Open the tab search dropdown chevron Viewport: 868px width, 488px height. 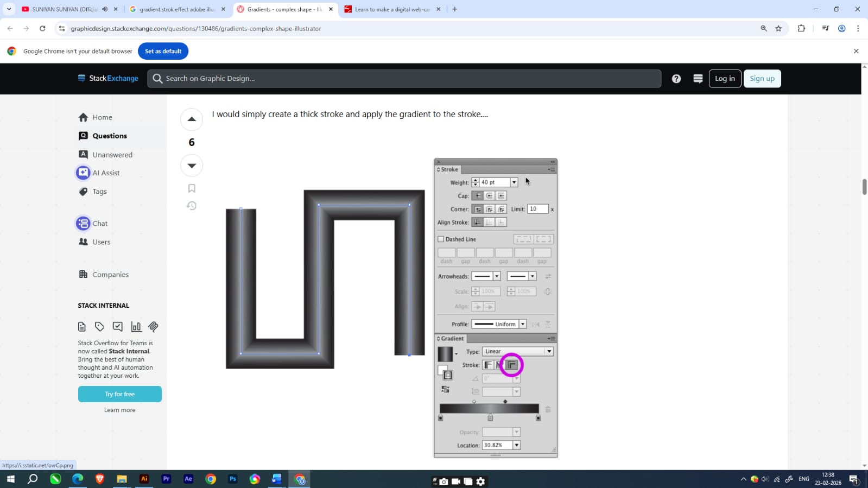pos(9,9)
